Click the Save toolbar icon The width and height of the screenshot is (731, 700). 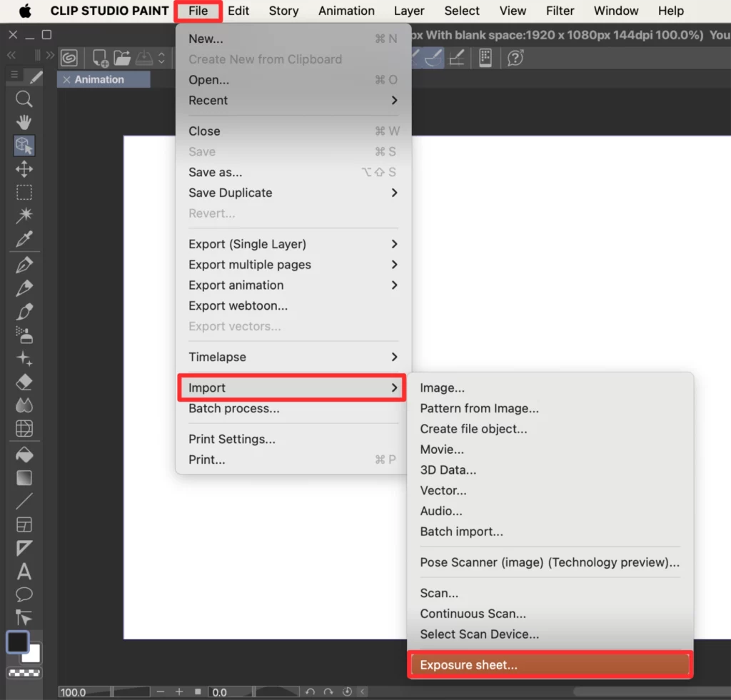click(144, 58)
